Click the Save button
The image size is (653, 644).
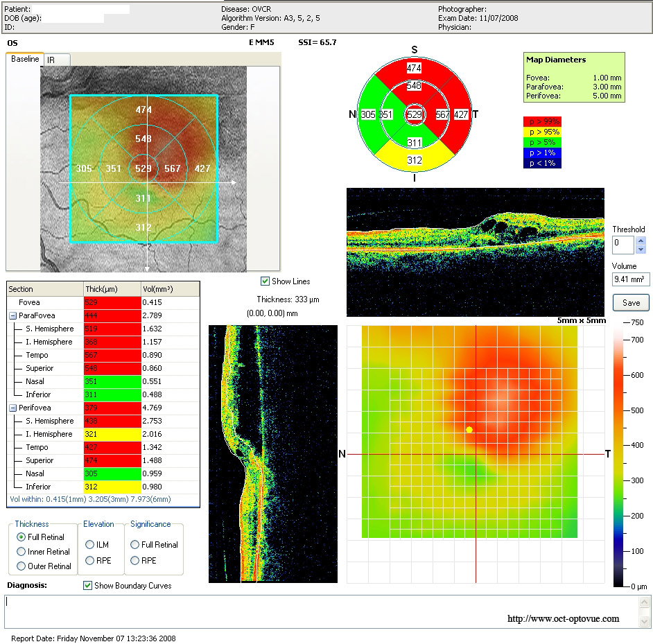(631, 303)
